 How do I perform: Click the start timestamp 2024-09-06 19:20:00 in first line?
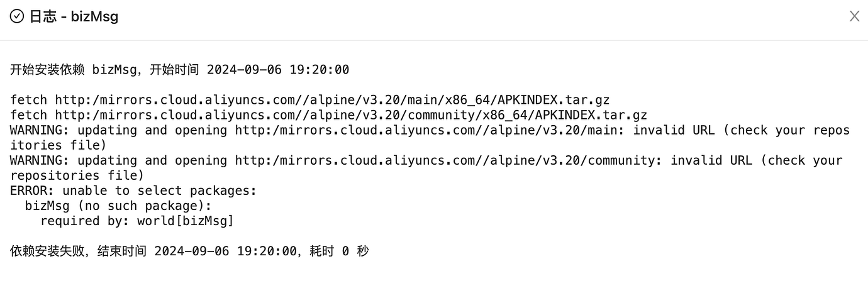click(278, 70)
